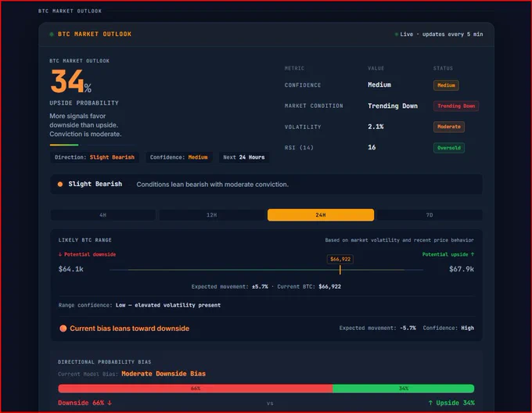Click the 34% upside probability figure
This screenshot has height=413, width=532.
pos(71,81)
